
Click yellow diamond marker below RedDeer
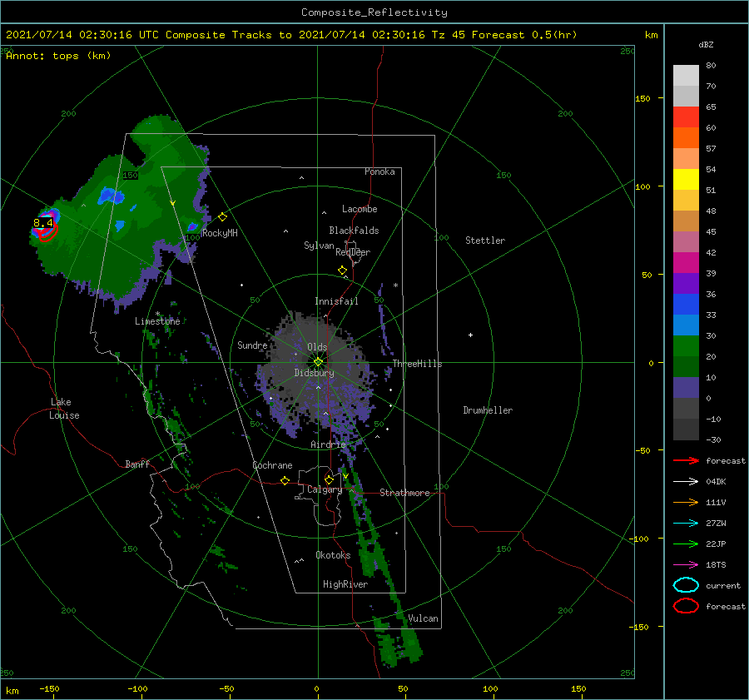coord(343,271)
